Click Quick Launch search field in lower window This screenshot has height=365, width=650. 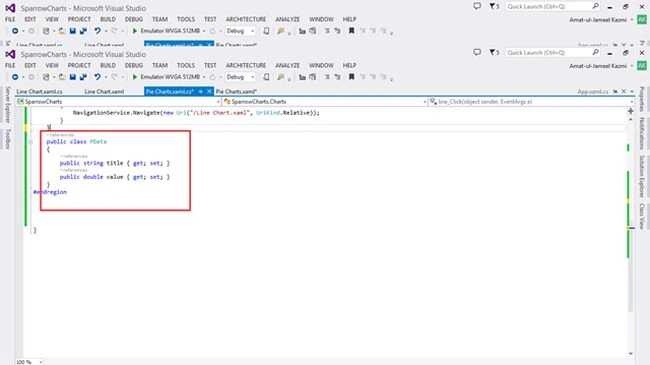pyautogui.click(x=553, y=53)
